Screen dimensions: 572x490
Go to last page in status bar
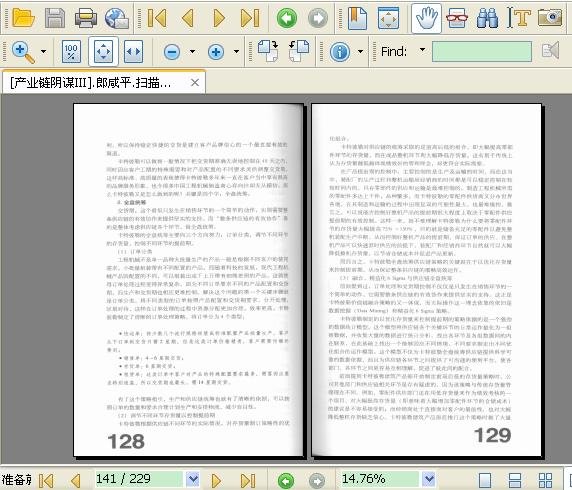[248, 481]
